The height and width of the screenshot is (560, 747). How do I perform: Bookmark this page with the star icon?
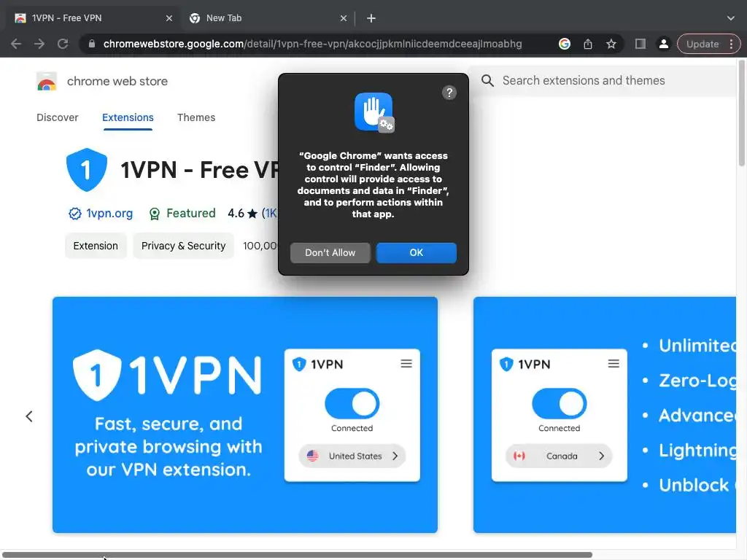611,44
